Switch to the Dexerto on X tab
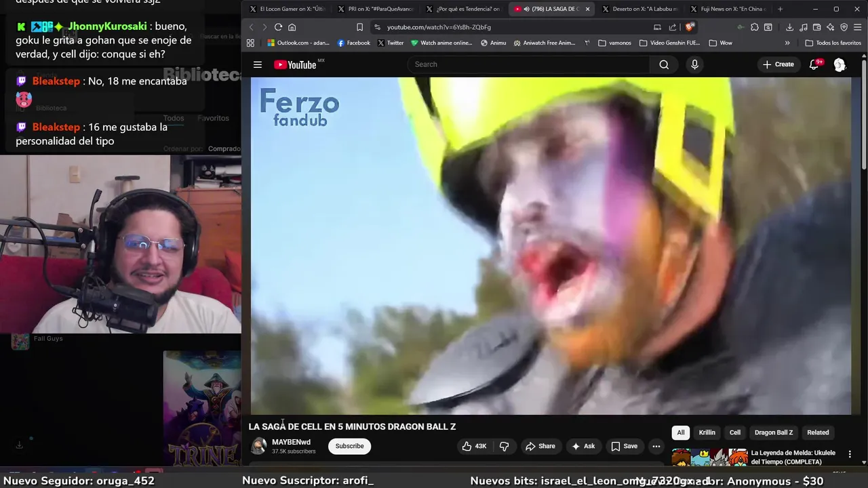Viewport: 868px width, 488px height. coord(639,9)
